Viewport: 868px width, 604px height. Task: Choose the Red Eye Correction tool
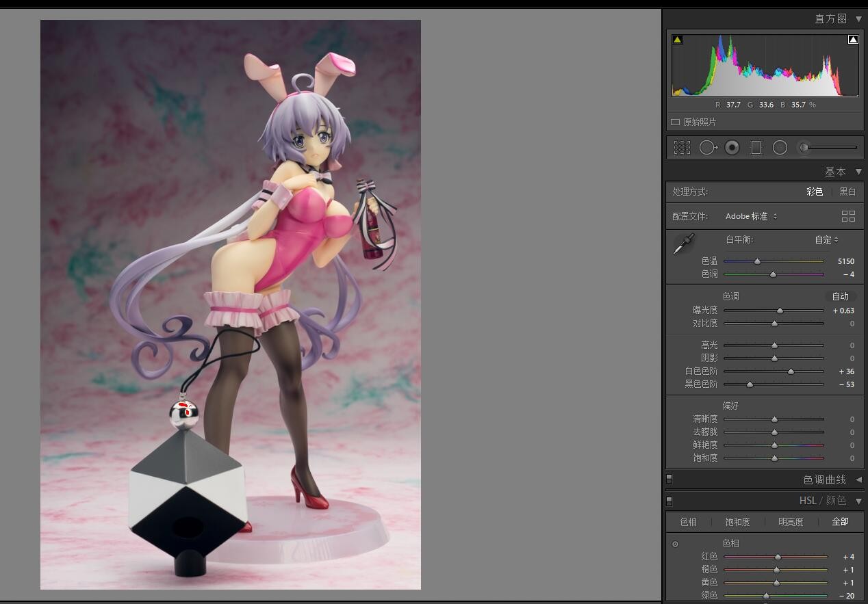[x=732, y=147]
